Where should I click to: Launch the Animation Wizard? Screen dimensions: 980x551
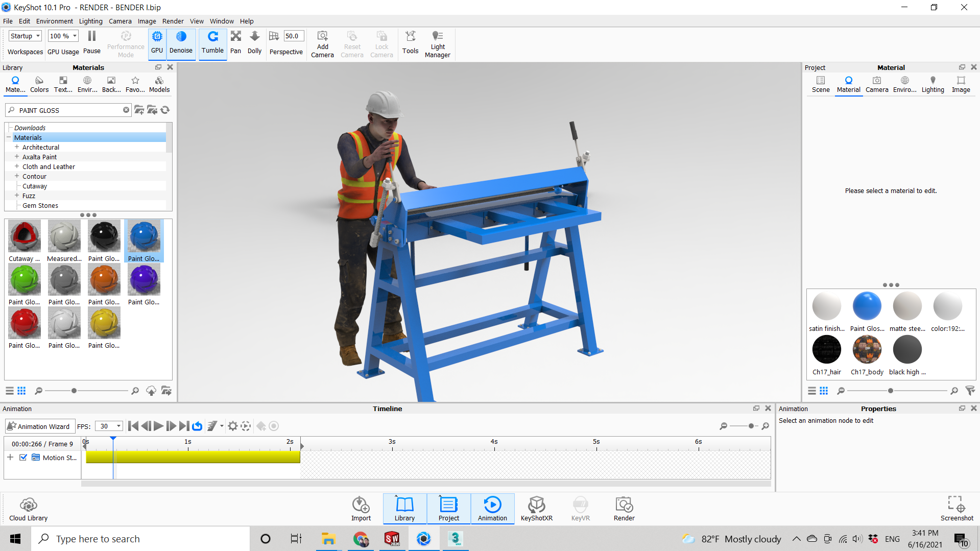(39, 426)
